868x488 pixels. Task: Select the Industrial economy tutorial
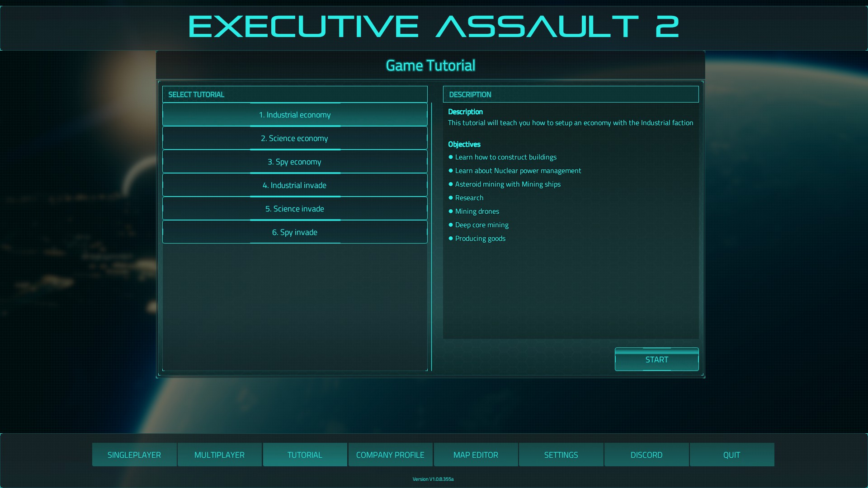click(x=295, y=115)
